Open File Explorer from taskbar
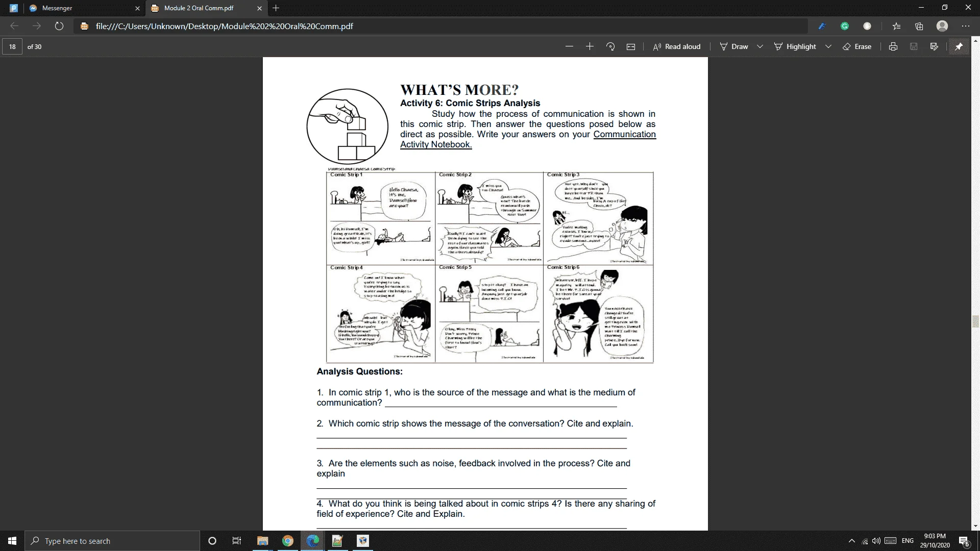This screenshot has width=980, height=551. coord(263,541)
